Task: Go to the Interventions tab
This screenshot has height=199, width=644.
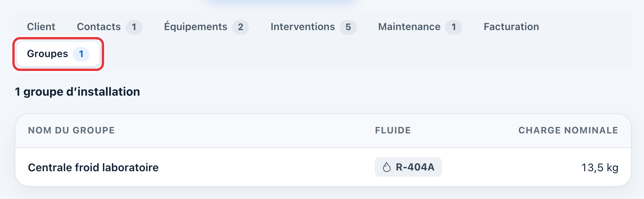Action: pyautogui.click(x=314, y=27)
